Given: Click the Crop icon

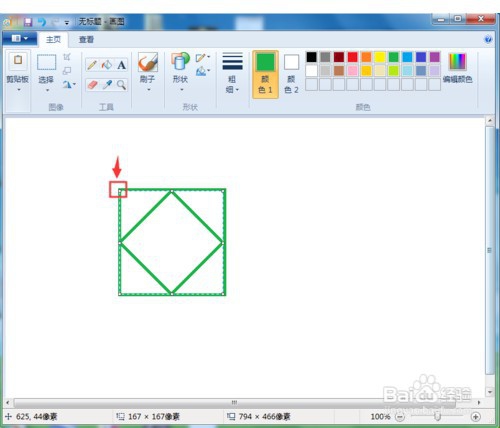Looking at the screenshot, I should click(x=67, y=57).
